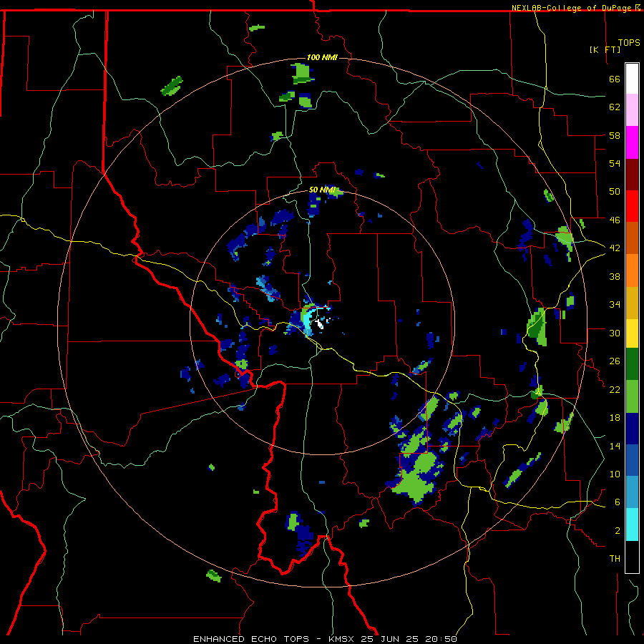Click the 30 legend value
Viewport: 644px width, 644px height.
[615, 333]
